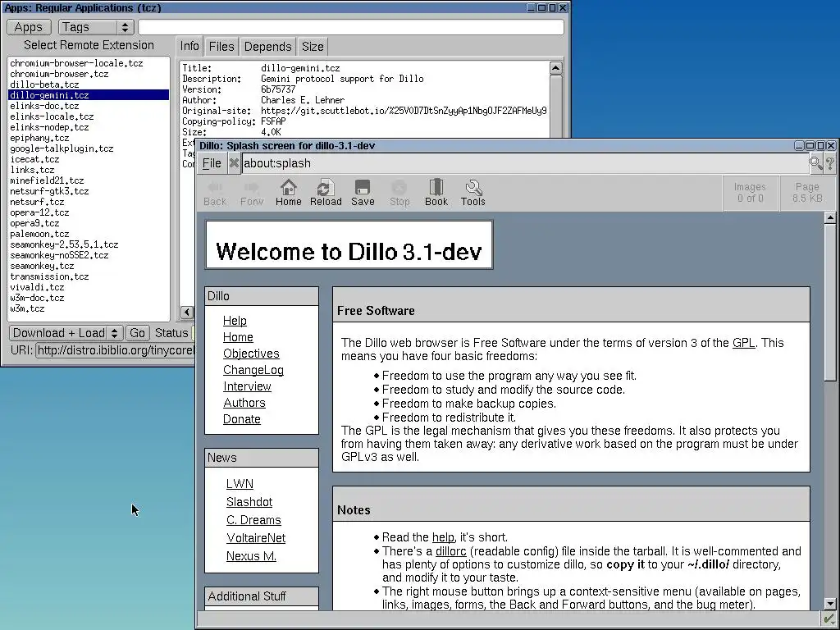Clear the URL with the X icon

pos(234,163)
